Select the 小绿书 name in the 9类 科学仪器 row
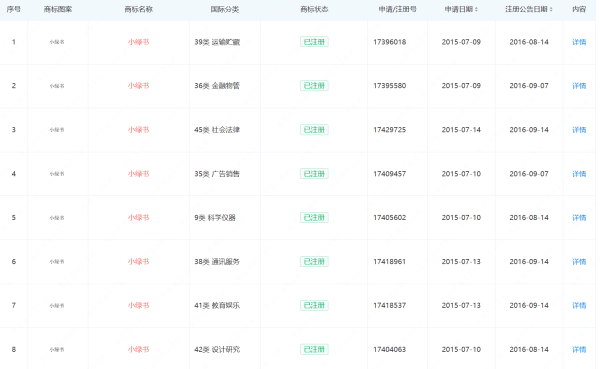 coord(139,217)
